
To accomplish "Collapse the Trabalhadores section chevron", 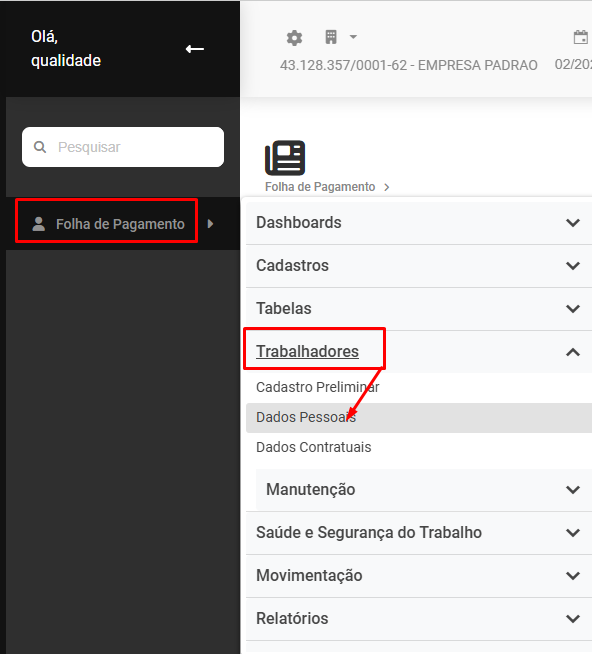I will (573, 352).
